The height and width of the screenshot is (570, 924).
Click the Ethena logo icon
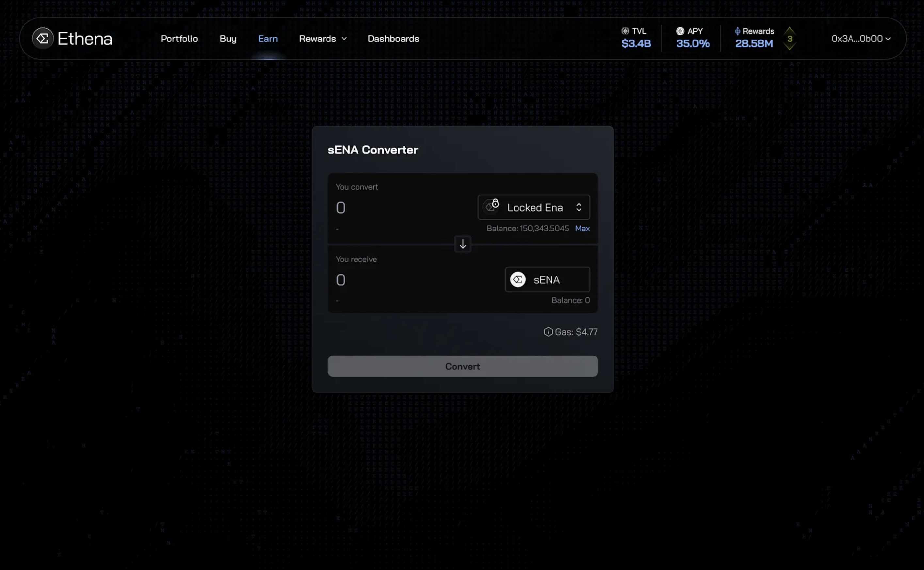coord(42,39)
